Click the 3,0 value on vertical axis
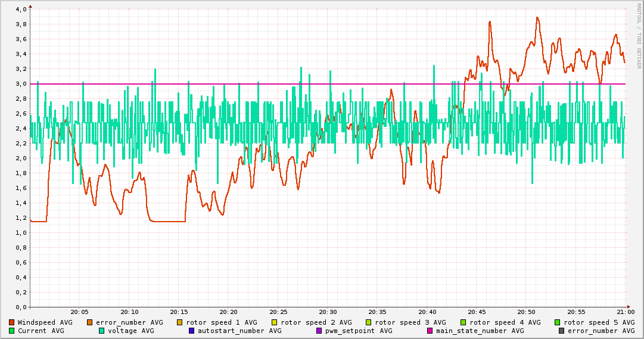The width and height of the screenshot is (644, 339). [x=21, y=84]
